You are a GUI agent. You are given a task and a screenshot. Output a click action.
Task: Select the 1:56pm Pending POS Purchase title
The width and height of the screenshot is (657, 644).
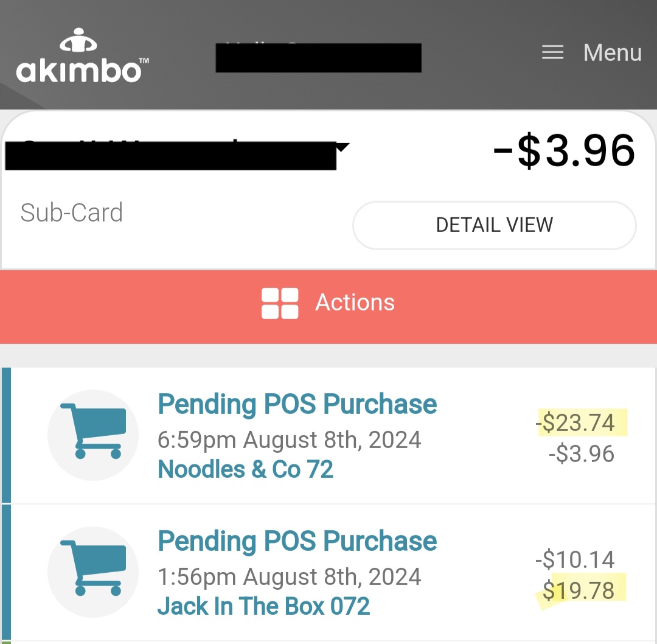[297, 541]
